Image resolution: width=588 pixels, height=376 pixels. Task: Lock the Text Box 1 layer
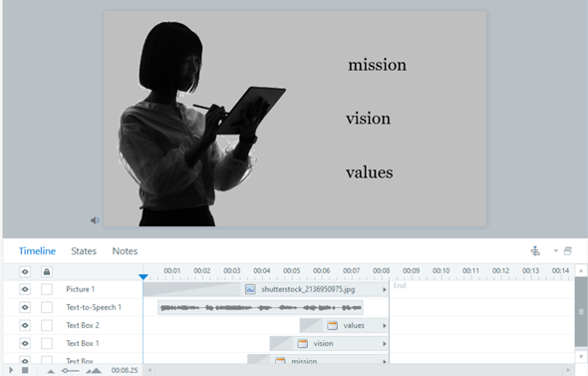pyautogui.click(x=47, y=343)
